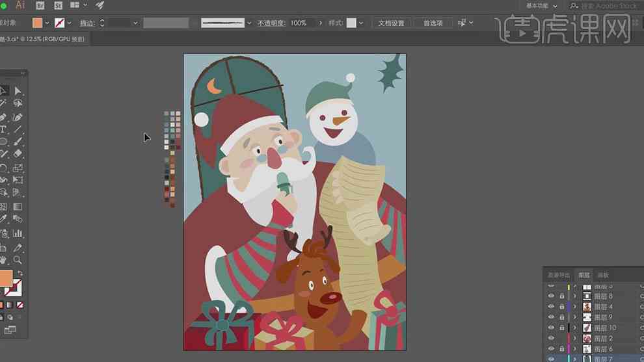Toggle visibility of 图层 4

coord(551,307)
